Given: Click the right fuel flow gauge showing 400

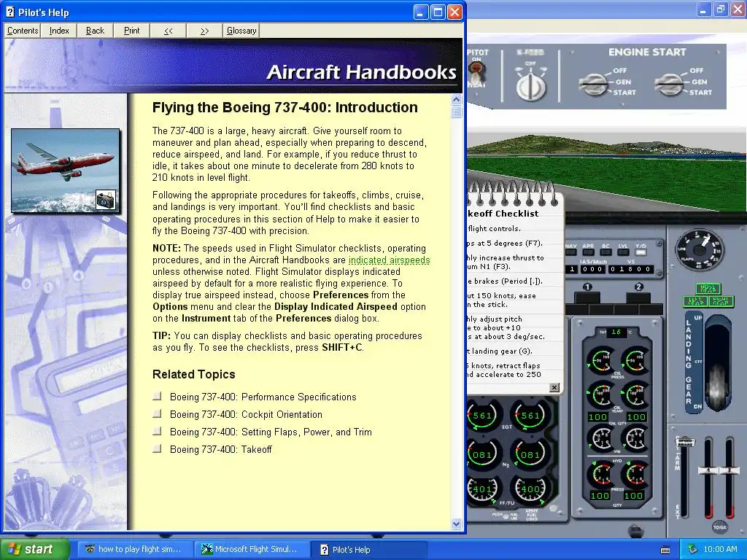Looking at the screenshot, I should (530, 489).
